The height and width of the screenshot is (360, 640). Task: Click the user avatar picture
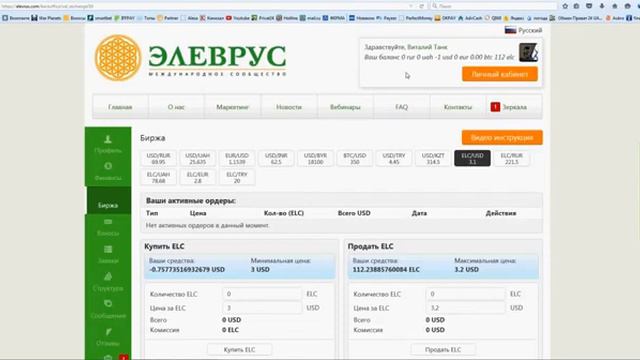click(x=528, y=53)
